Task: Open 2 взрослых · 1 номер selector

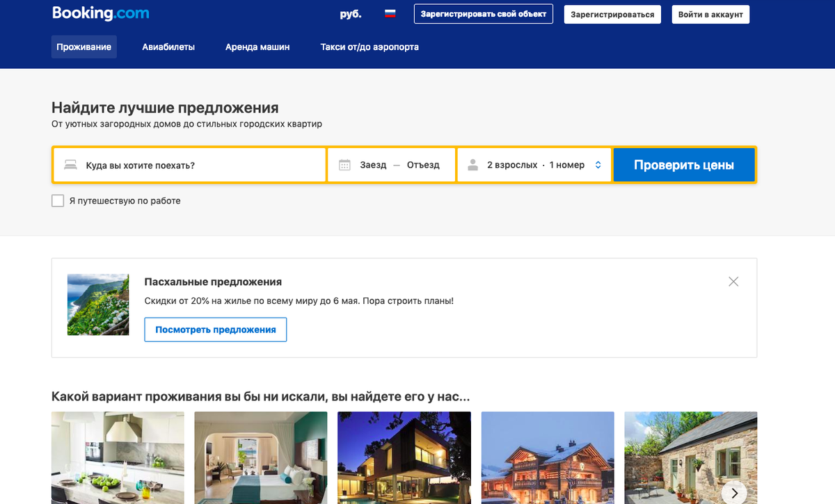Action: click(x=534, y=165)
